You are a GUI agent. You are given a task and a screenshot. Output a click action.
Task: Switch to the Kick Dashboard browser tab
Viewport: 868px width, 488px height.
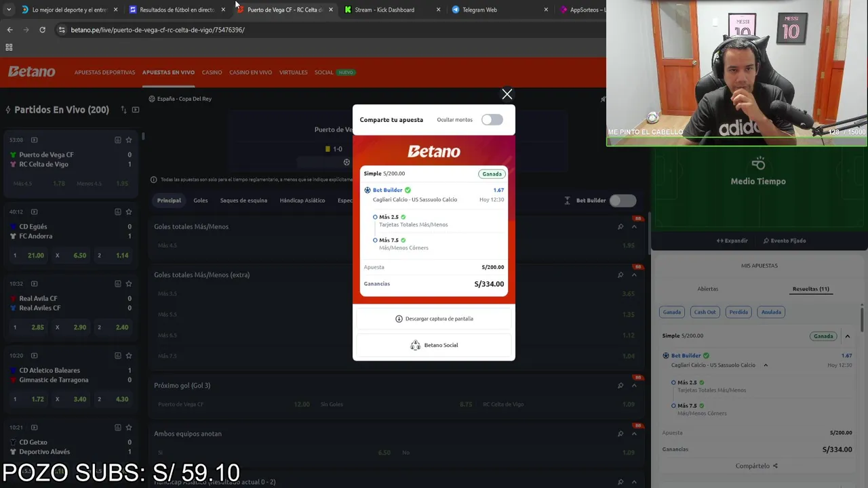click(x=384, y=9)
